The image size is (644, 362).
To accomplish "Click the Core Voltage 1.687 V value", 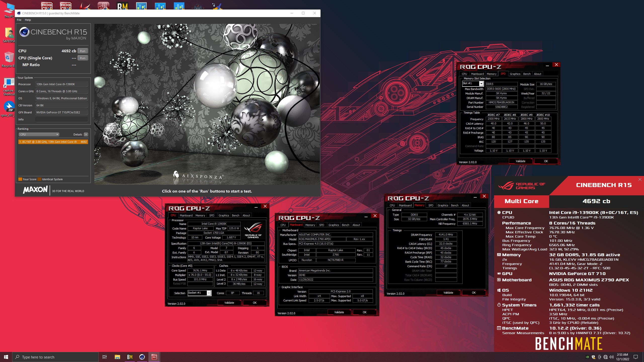I will point(231,238).
